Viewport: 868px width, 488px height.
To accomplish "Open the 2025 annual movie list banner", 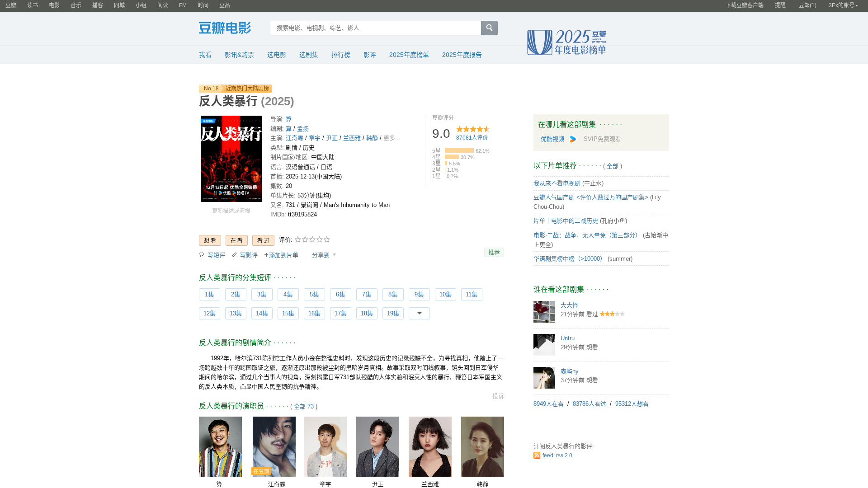I will (566, 42).
